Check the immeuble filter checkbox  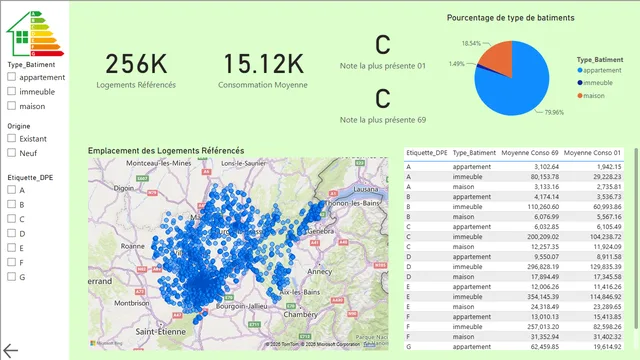click(12, 91)
